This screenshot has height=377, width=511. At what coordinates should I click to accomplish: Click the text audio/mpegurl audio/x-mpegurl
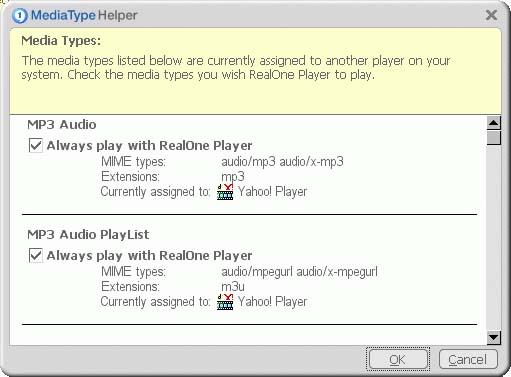299,272
